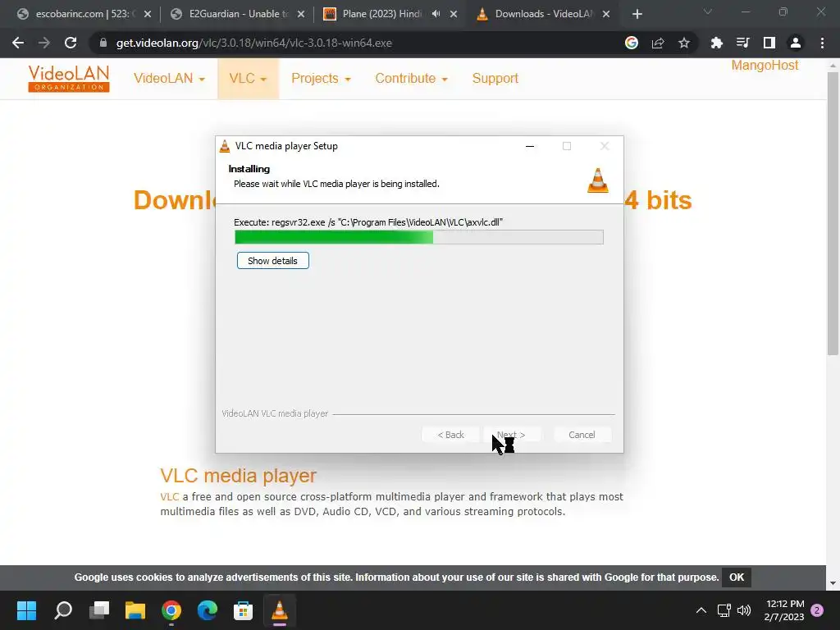
Task: Click the installation progress bar
Action: click(x=419, y=237)
